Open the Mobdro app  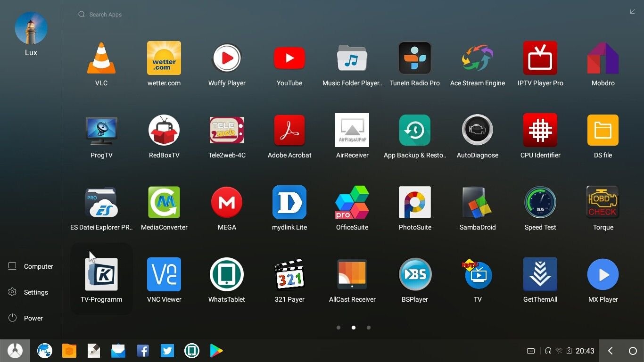coord(603,58)
